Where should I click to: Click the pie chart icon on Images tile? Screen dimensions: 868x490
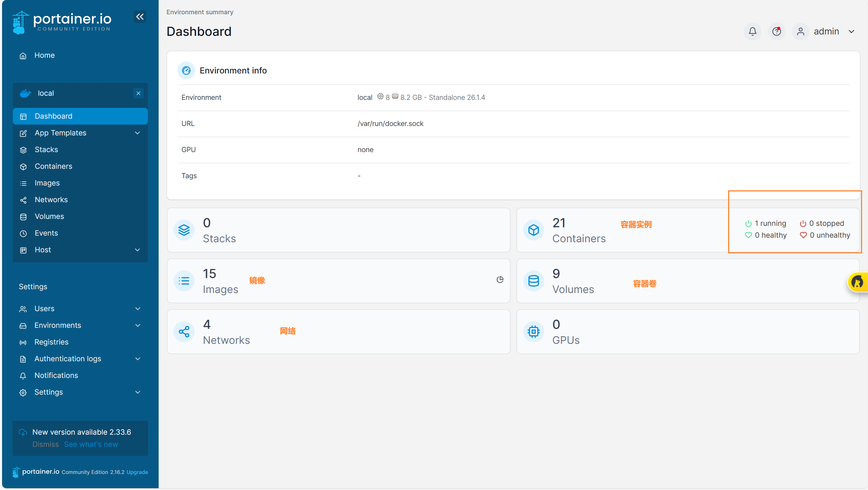point(500,280)
